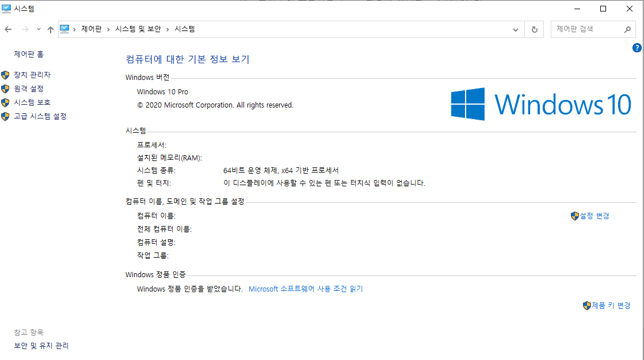The image size is (644, 360).
Task: Click shield icon beside 원격 설정
Action: point(5,89)
